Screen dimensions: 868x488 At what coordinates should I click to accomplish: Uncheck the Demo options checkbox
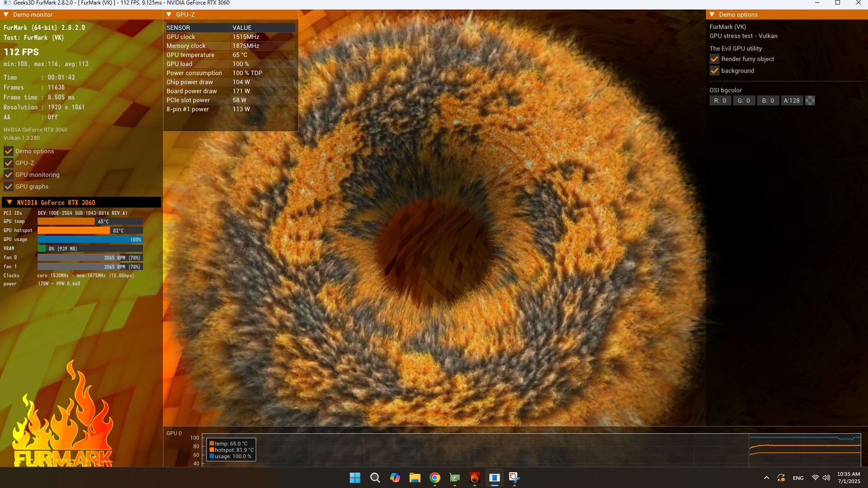8,151
